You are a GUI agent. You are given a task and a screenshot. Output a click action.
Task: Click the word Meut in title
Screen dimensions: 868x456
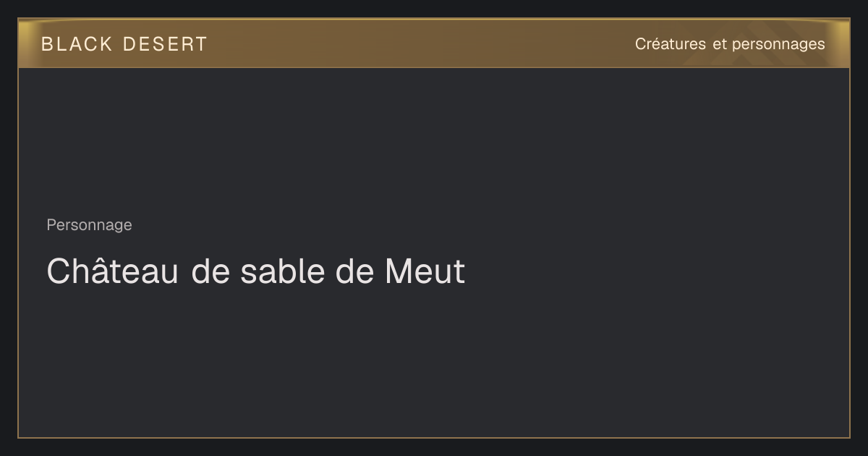click(425, 272)
